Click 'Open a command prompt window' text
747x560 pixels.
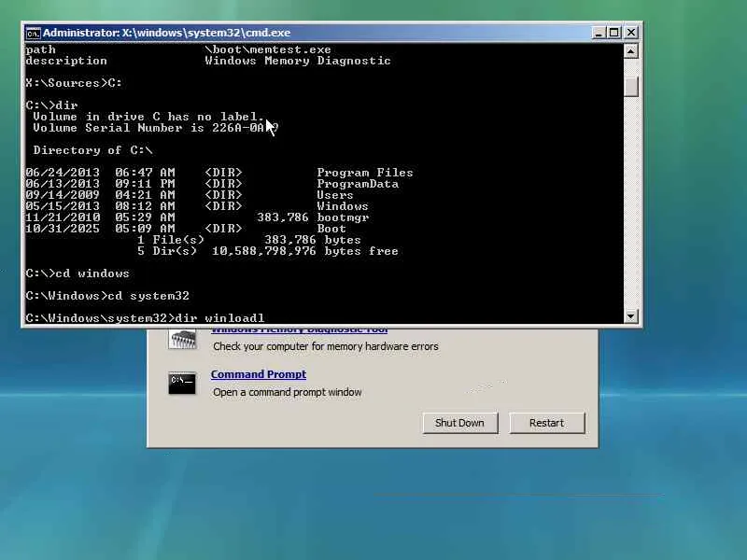[288, 392]
